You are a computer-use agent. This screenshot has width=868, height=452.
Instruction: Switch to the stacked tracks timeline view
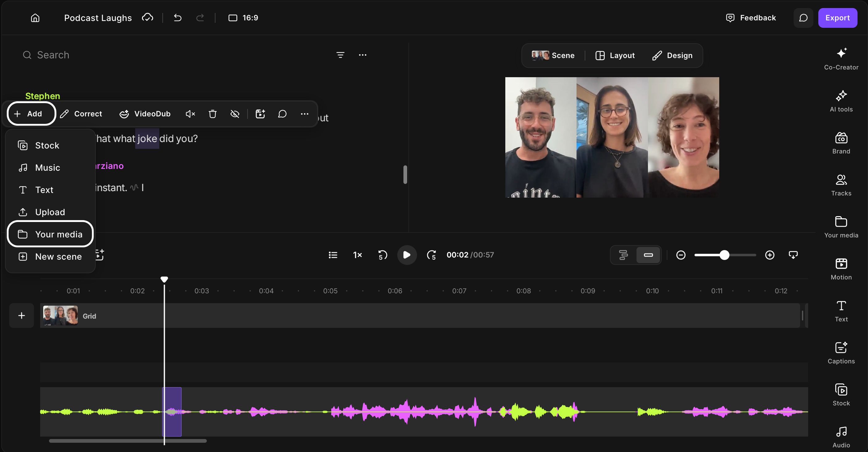click(x=623, y=255)
